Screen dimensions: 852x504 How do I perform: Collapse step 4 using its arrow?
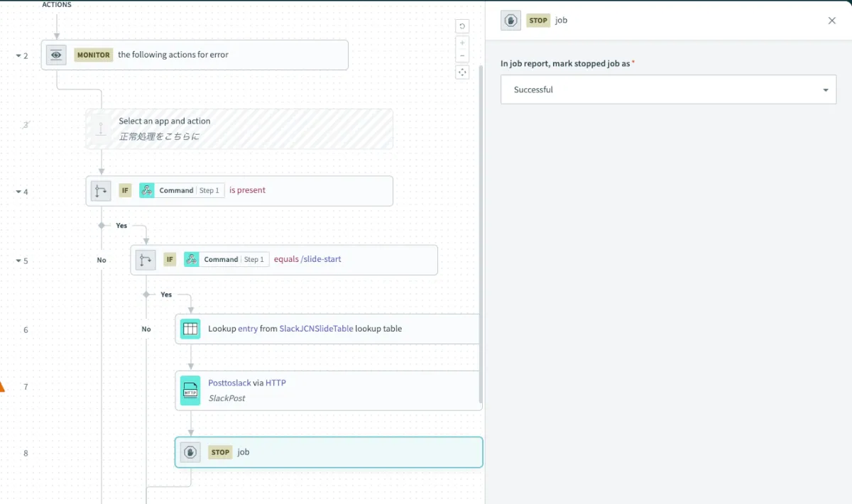[18, 191]
